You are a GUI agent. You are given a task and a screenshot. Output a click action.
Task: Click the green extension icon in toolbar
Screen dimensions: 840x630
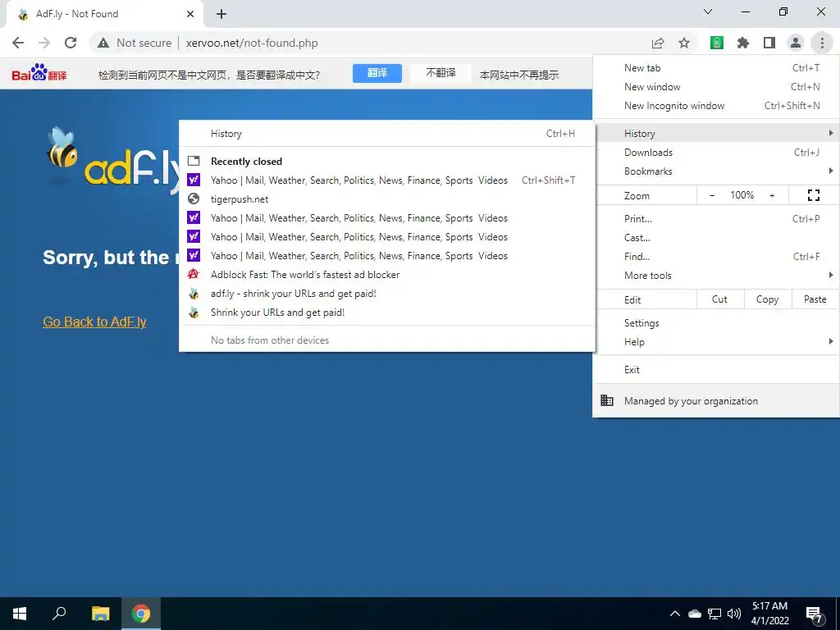click(717, 43)
